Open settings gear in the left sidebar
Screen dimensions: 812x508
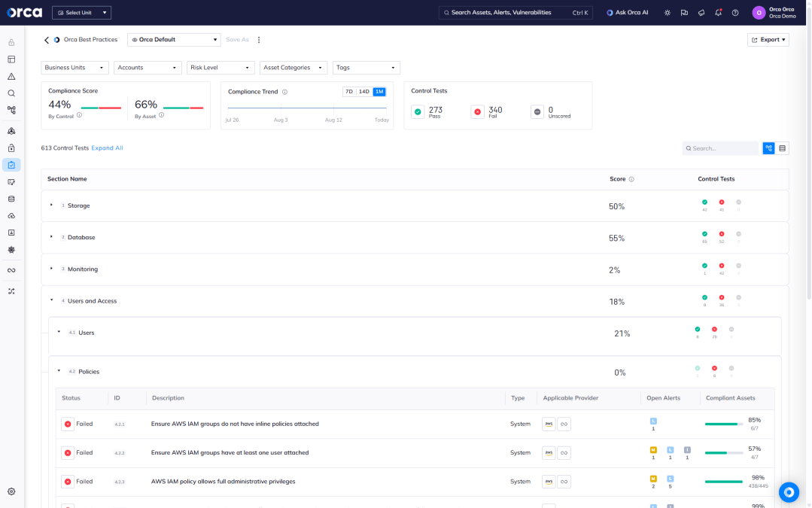click(11, 491)
